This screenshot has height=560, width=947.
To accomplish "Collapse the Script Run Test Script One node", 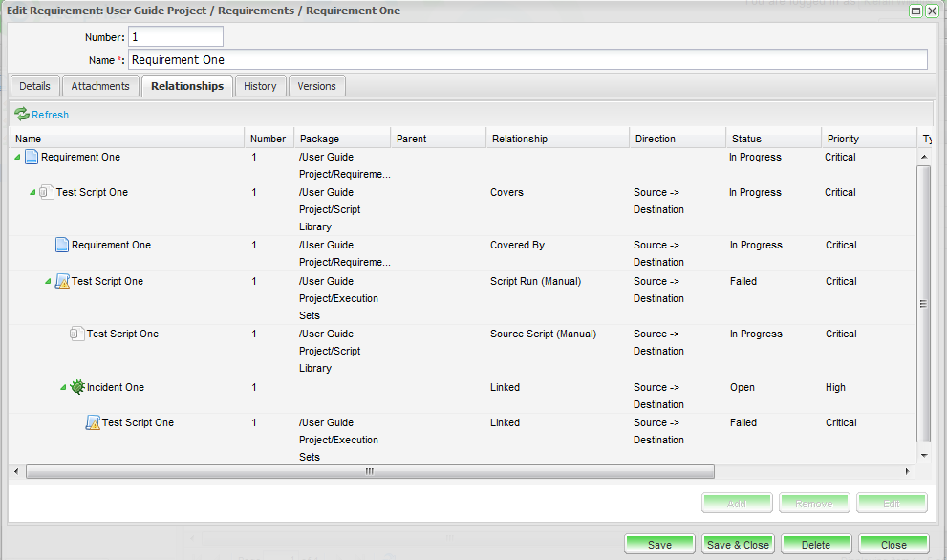I will click(x=49, y=282).
